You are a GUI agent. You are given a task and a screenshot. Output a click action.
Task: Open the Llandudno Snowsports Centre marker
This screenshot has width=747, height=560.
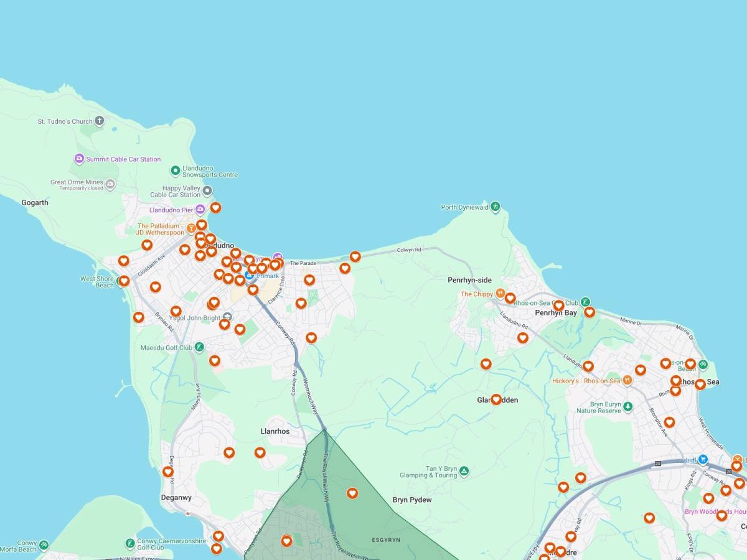coord(176,170)
